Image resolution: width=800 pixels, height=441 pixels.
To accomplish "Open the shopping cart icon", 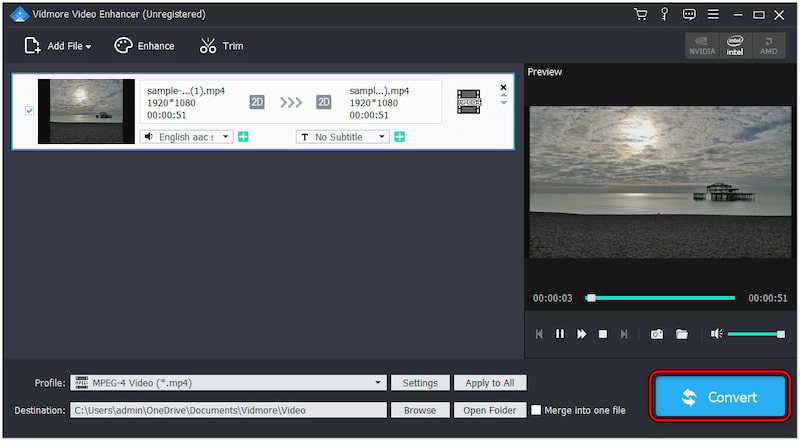I will point(640,14).
